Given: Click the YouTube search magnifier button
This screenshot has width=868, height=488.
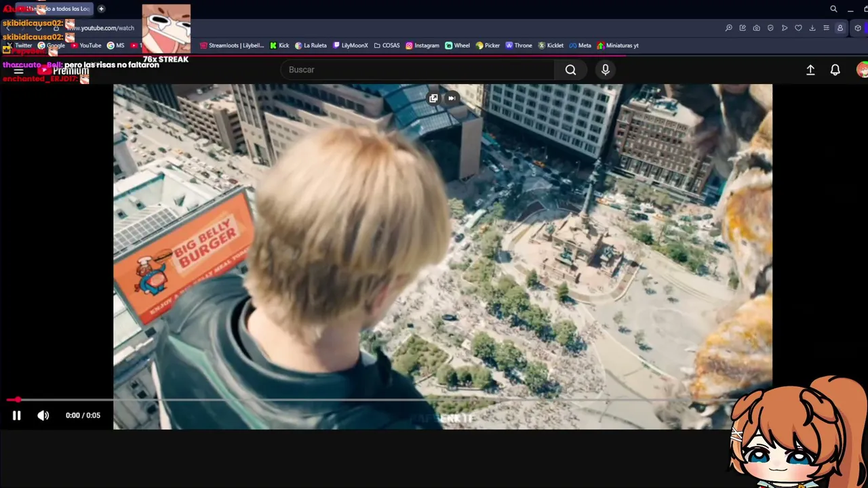Looking at the screenshot, I should [571, 70].
